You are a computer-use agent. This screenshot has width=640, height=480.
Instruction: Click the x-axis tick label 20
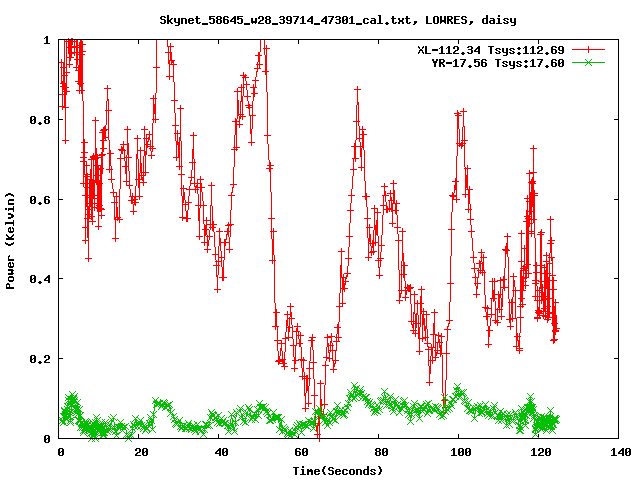[141, 452]
